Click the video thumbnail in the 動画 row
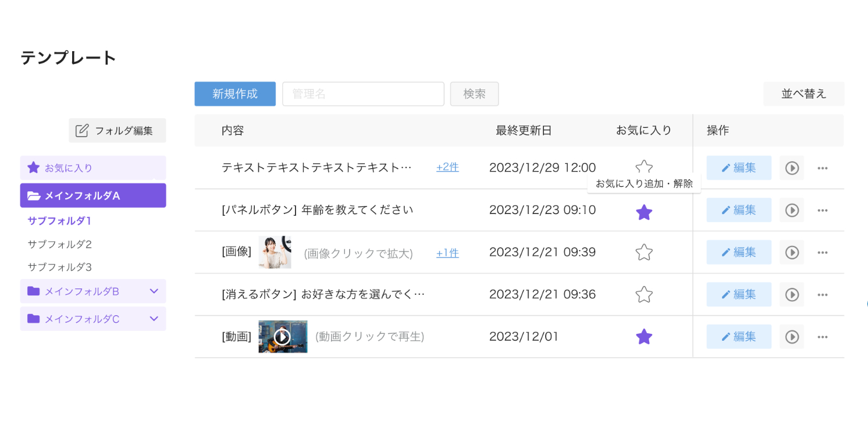 click(283, 337)
